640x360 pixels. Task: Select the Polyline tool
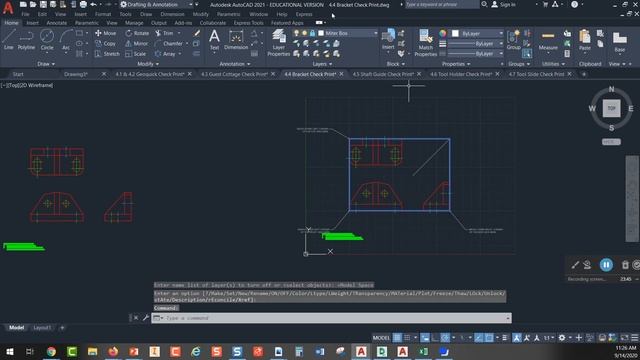click(x=26, y=40)
